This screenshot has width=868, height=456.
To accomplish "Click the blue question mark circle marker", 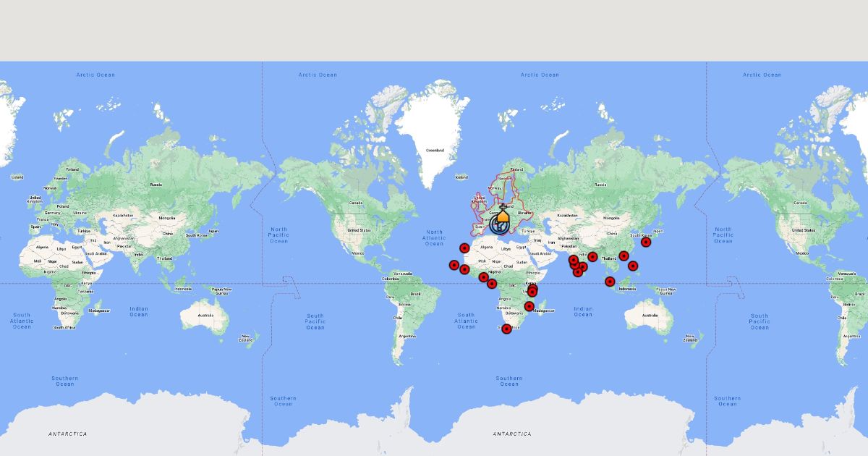I will (x=498, y=225).
